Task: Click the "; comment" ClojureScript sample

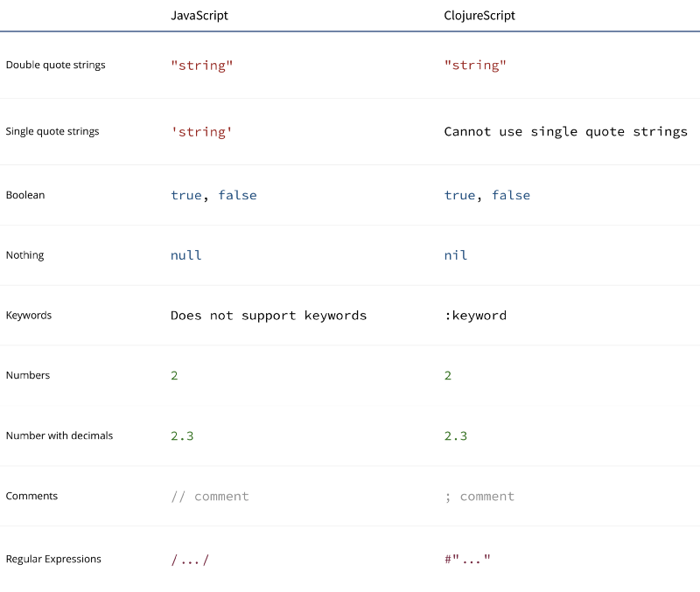Action: (479, 497)
